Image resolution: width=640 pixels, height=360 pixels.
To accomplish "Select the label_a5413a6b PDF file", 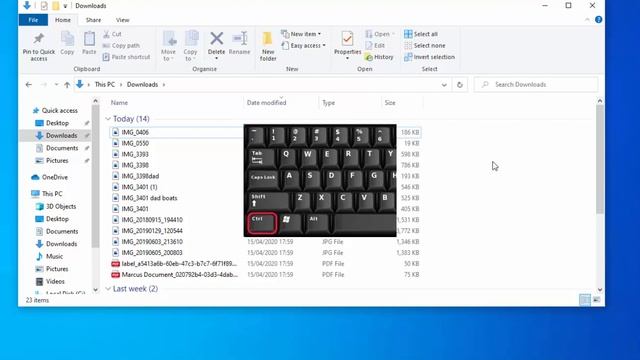I will click(179, 264).
